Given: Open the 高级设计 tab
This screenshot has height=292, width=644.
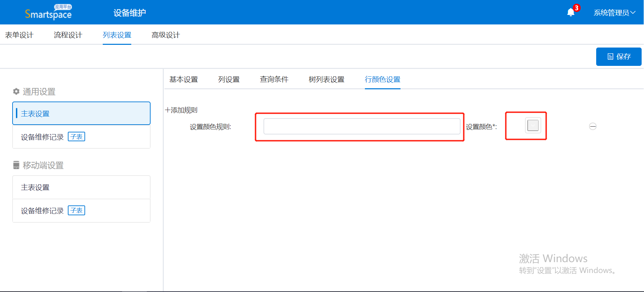Looking at the screenshot, I should tap(165, 35).
